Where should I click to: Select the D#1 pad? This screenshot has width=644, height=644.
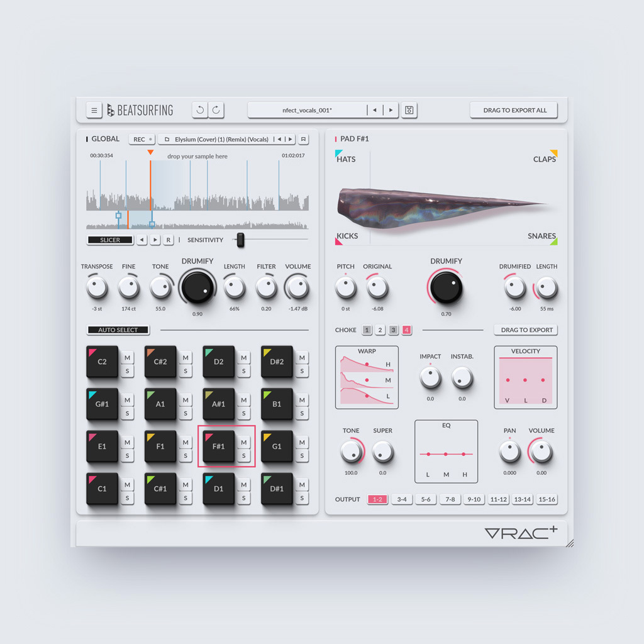tap(277, 488)
